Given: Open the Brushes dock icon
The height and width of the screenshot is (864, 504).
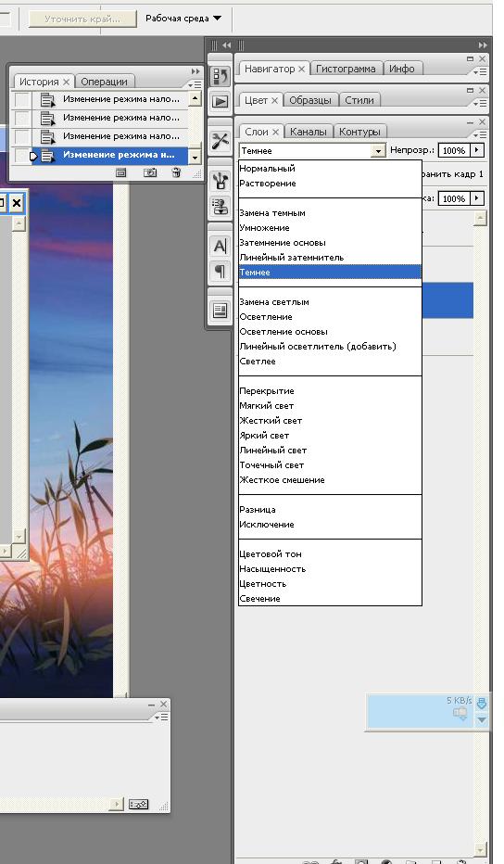Looking at the screenshot, I should coord(220,181).
